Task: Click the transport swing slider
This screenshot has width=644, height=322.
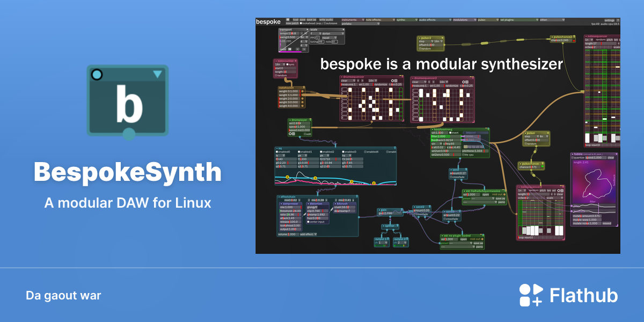Action: click(x=290, y=37)
